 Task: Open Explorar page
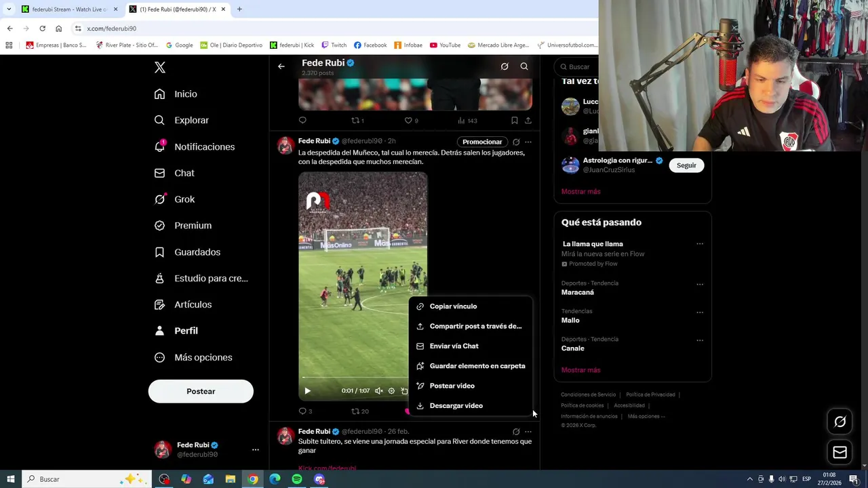pyautogui.click(x=182, y=120)
